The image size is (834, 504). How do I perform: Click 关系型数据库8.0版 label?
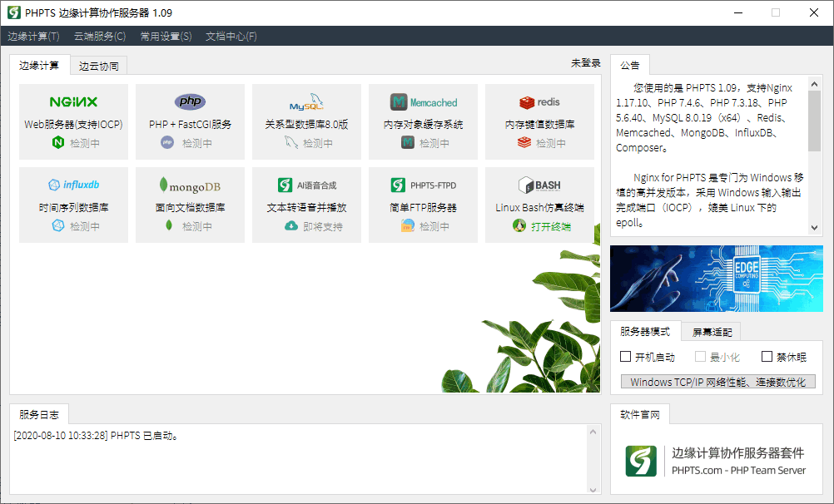[307, 124]
